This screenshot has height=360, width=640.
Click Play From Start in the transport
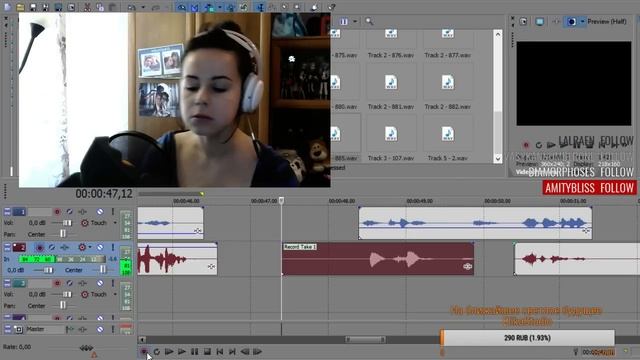(169, 351)
